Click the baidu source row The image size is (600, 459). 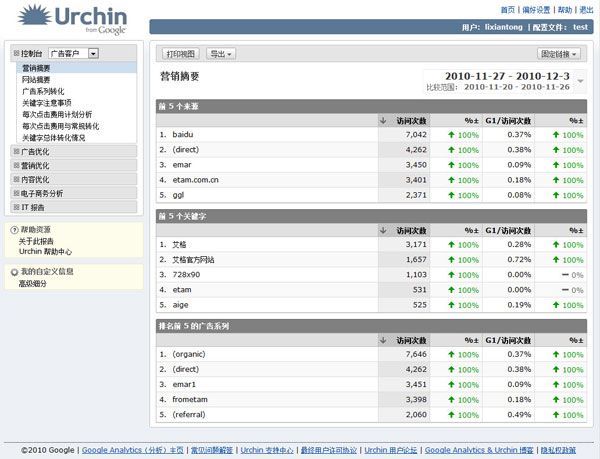(371, 135)
